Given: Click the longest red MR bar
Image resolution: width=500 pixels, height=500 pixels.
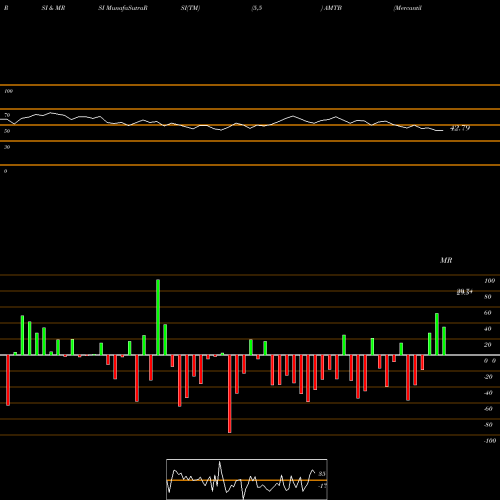Looking at the screenshot, I should (x=230, y=394).
